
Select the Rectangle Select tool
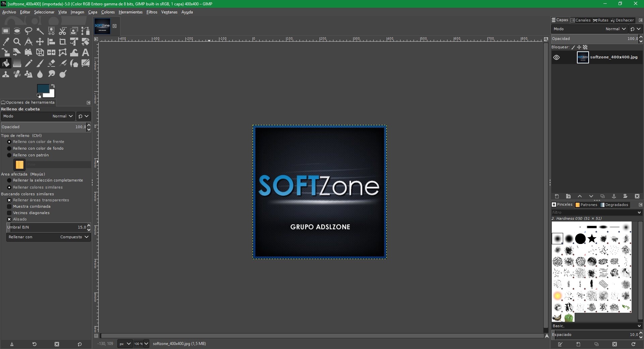click(x=6, y=31)
